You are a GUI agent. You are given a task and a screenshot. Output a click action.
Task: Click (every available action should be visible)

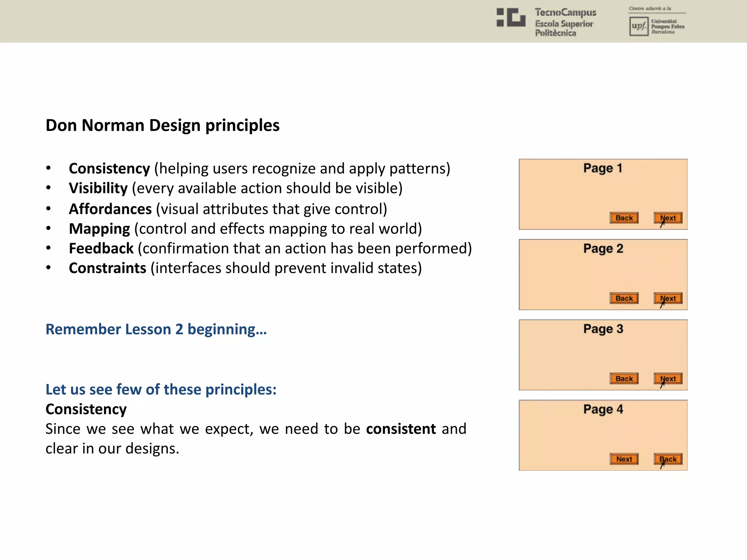click(267, 188)
